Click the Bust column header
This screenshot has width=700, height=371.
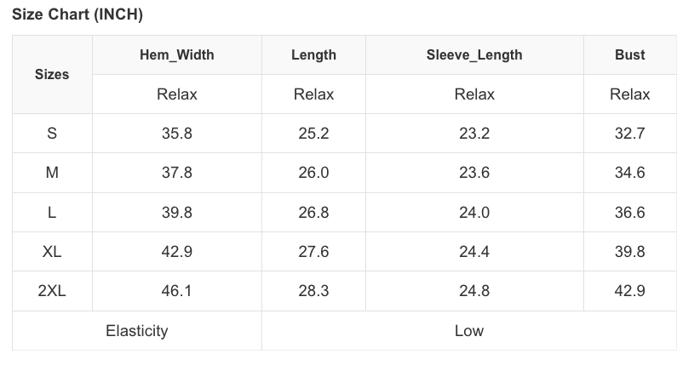click(x=630, y=55)
